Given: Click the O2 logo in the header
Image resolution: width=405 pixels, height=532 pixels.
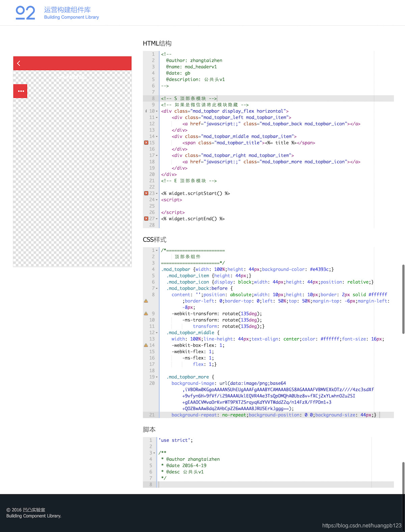Looking at the screenshot, I should (x=25, y=13).
